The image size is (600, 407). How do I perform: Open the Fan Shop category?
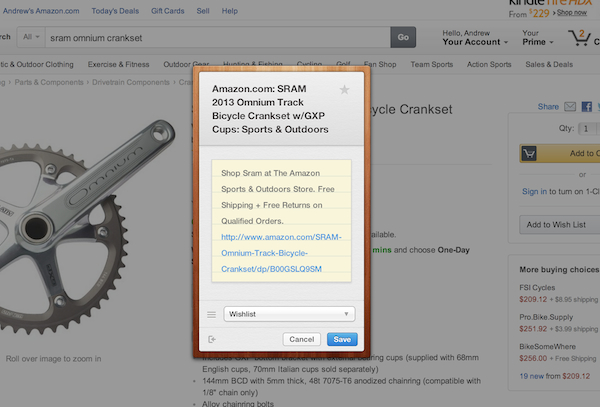coord(380,64)
